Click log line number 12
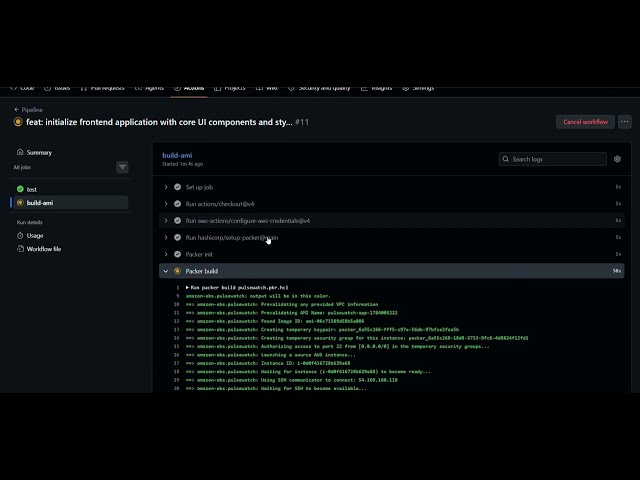This screenshot has height=480, width=640. pyautogui.click(x=177, y=321)
